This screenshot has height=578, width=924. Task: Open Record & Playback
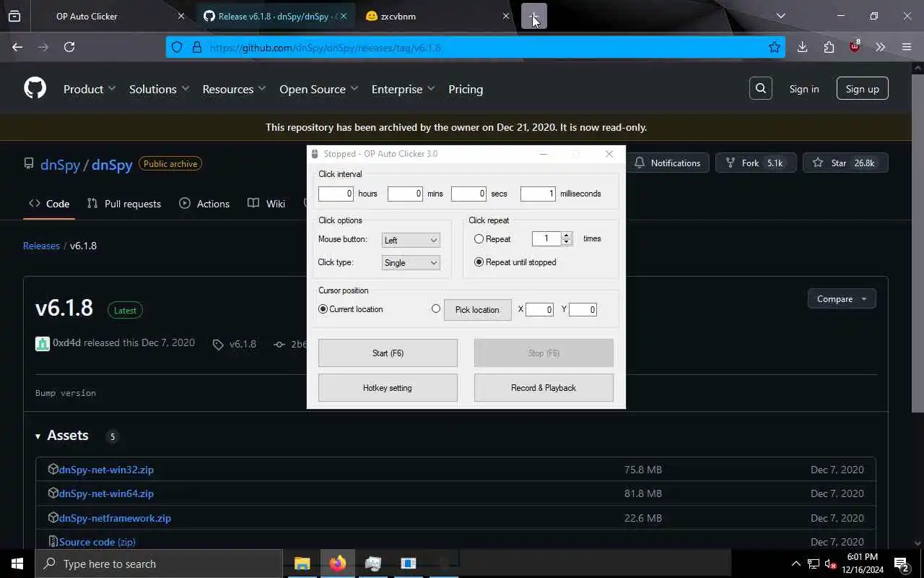point(544,388)
